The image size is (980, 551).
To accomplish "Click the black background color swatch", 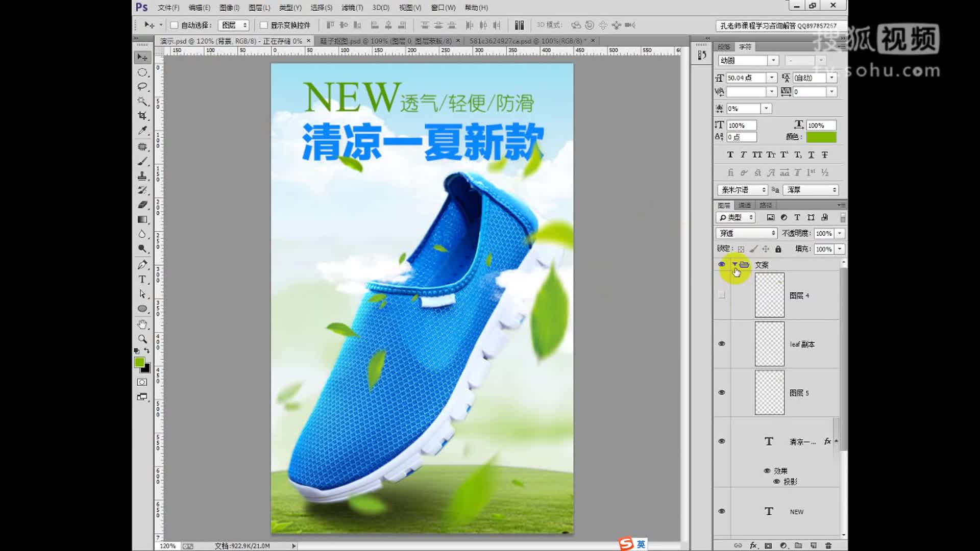I will tap(147, 369).
